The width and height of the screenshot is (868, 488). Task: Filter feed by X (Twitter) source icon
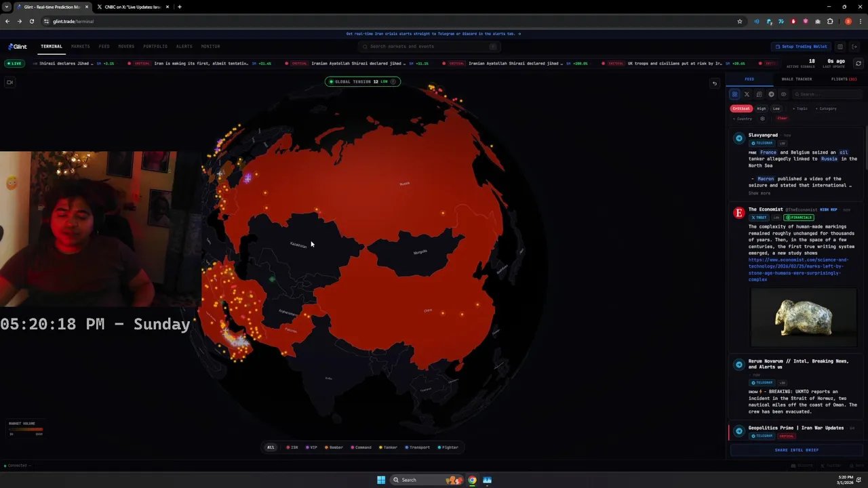pyautogui.click(x=747, y=94)
